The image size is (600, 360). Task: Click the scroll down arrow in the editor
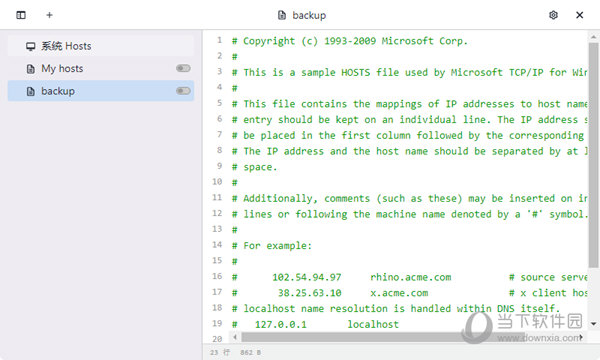tap(593, 324)
